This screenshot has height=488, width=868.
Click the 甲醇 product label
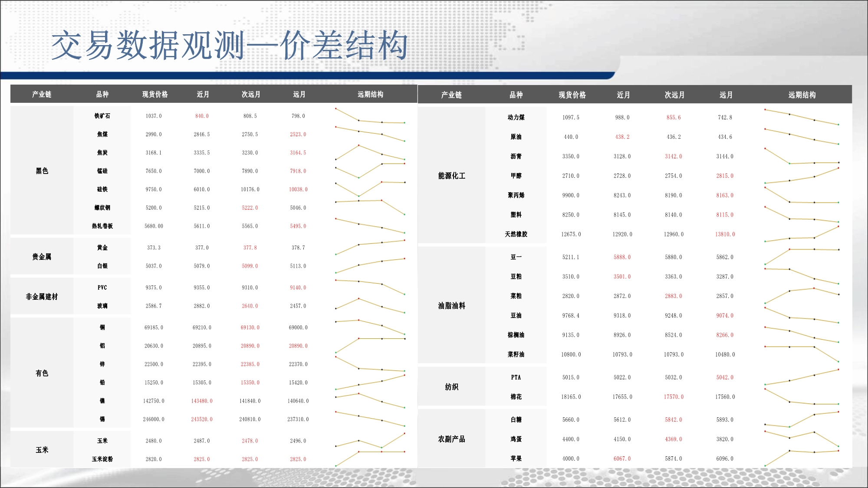point(516,175)
